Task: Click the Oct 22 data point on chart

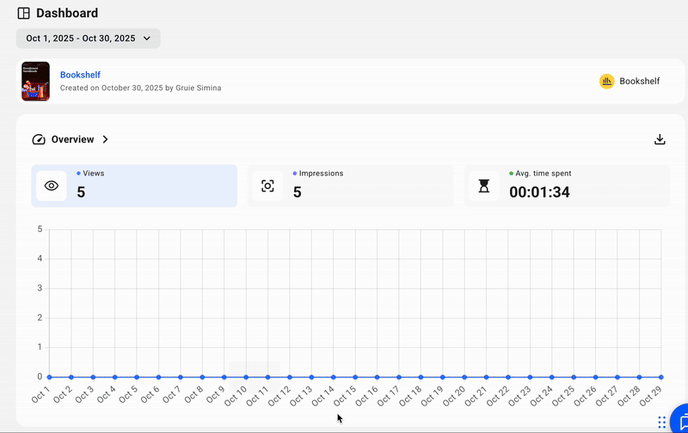Action: (x=508, y=377)
